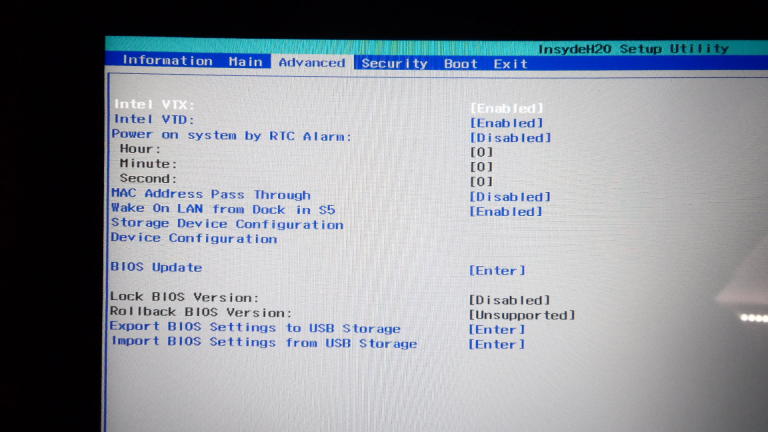The width and height of the screenshot is (768, 432).
Task: Select Rollback BIOS Version label
Action: pyautogui.click(x=201, y=312)
